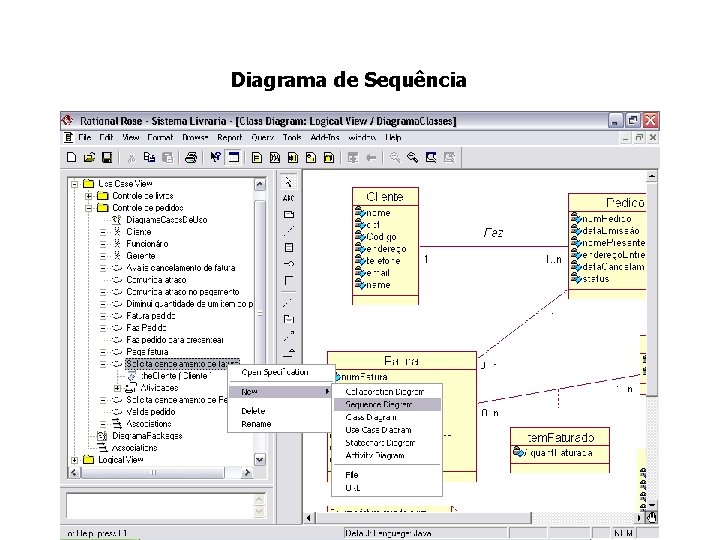Expand the Atividades node in the tree

pos(118,388)
